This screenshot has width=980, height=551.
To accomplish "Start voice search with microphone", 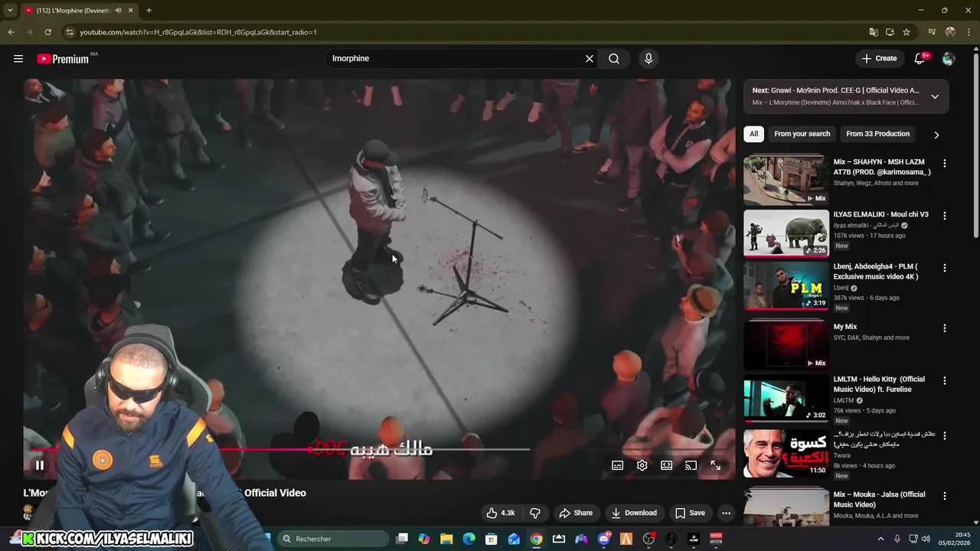I will (648, 58).
